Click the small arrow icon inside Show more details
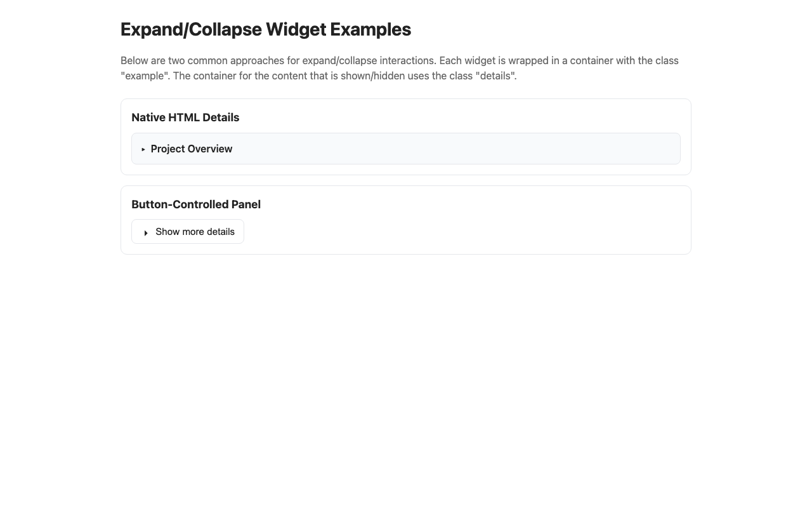 tap(145, 232)
